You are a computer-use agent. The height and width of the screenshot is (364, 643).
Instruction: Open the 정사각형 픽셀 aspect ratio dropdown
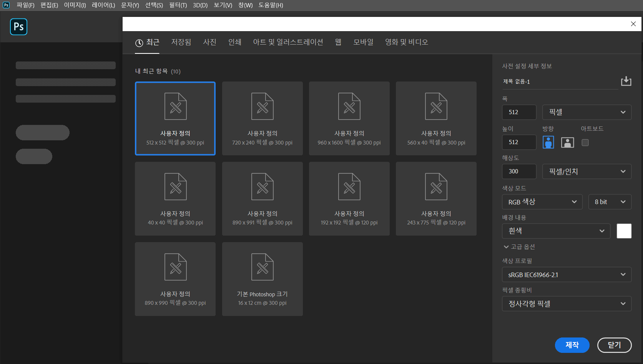coord(567,304)
